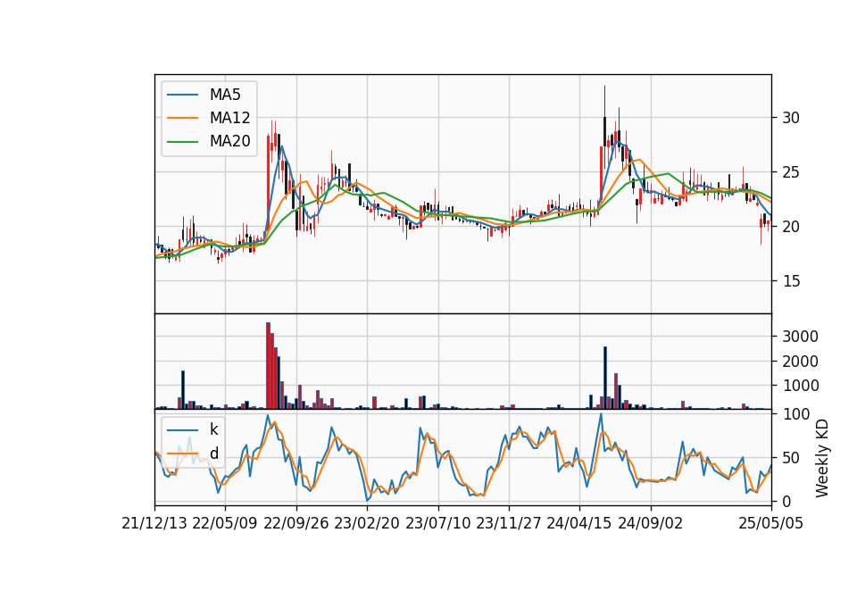The height and width of the screenshot is (616, 857).
Task: Click the volume axis value 1000
Action: coord(800,386)
